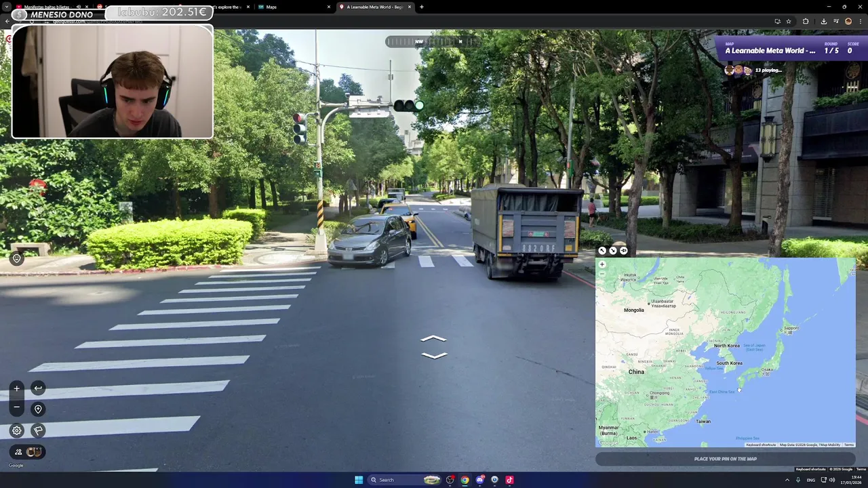Move forward using the Street View arrow
This screenshot has height=488, width=868.
pos(434,338)
